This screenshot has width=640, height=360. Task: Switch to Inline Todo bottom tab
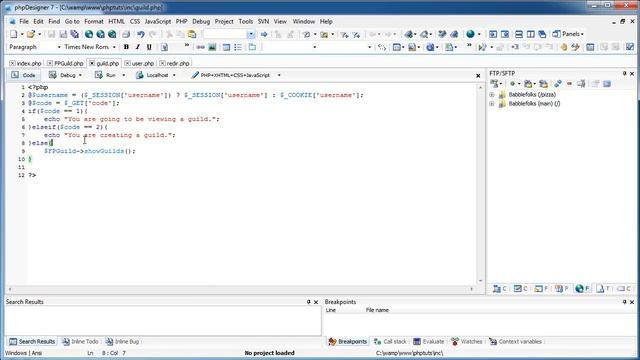80,342
